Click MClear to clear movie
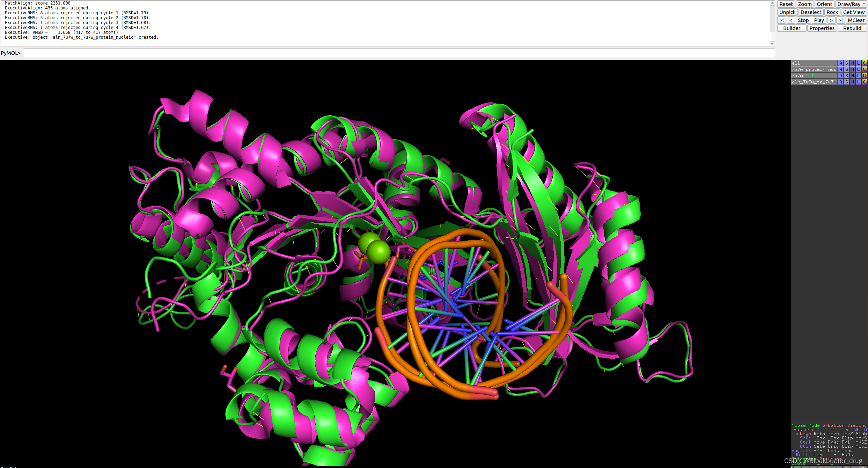This screenshot has width=868, height=468. (x=856, y=20)
